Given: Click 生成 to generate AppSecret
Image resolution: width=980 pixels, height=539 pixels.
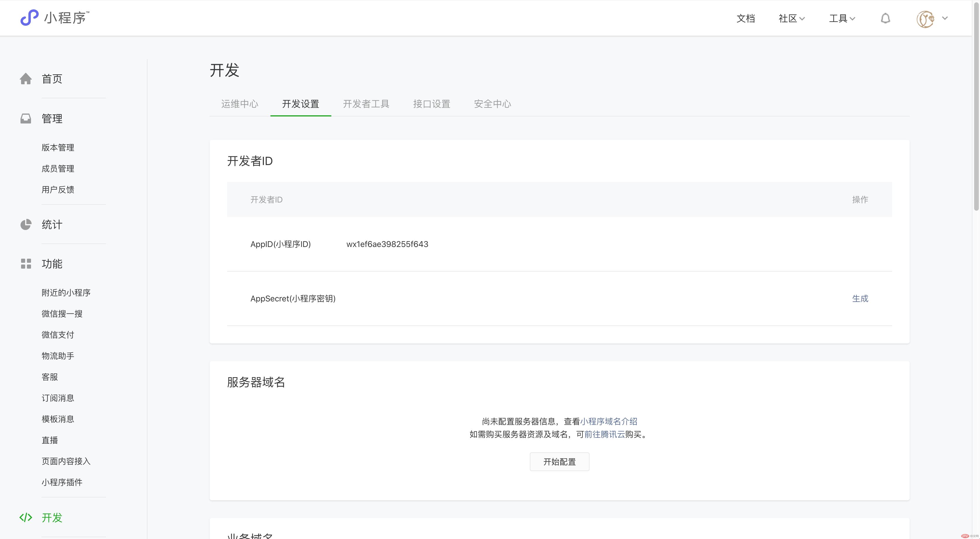Looking at the screenshot, I should tap(860, 298).
